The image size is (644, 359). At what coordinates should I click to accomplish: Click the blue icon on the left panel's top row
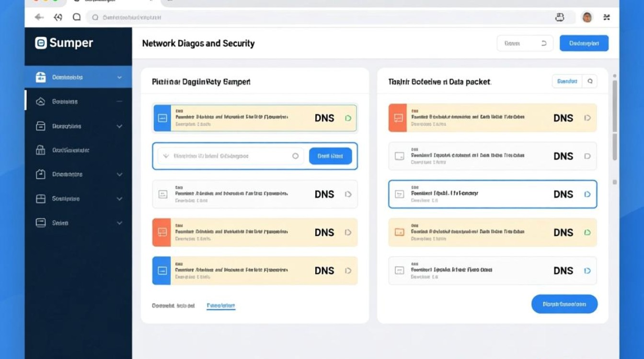(162, 118)
